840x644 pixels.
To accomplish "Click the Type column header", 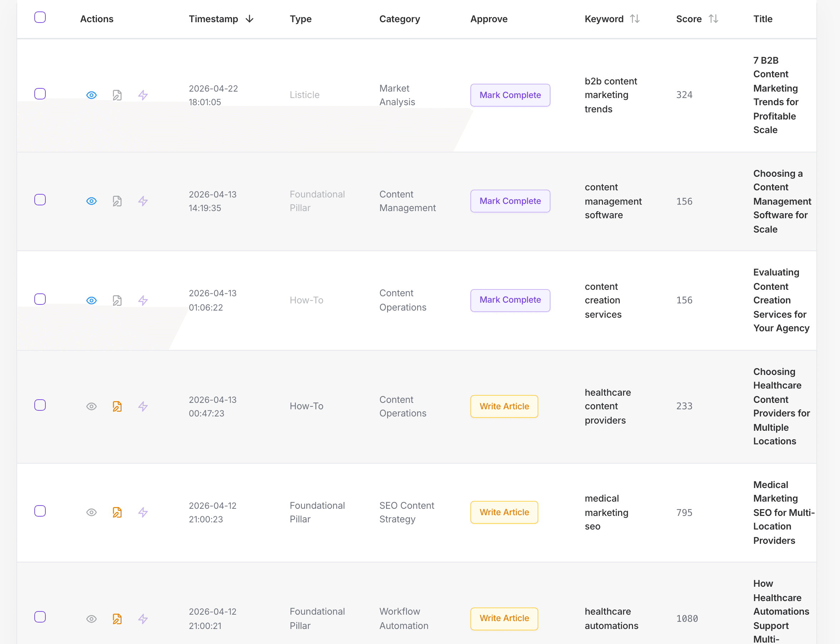I will click(300, 18).
